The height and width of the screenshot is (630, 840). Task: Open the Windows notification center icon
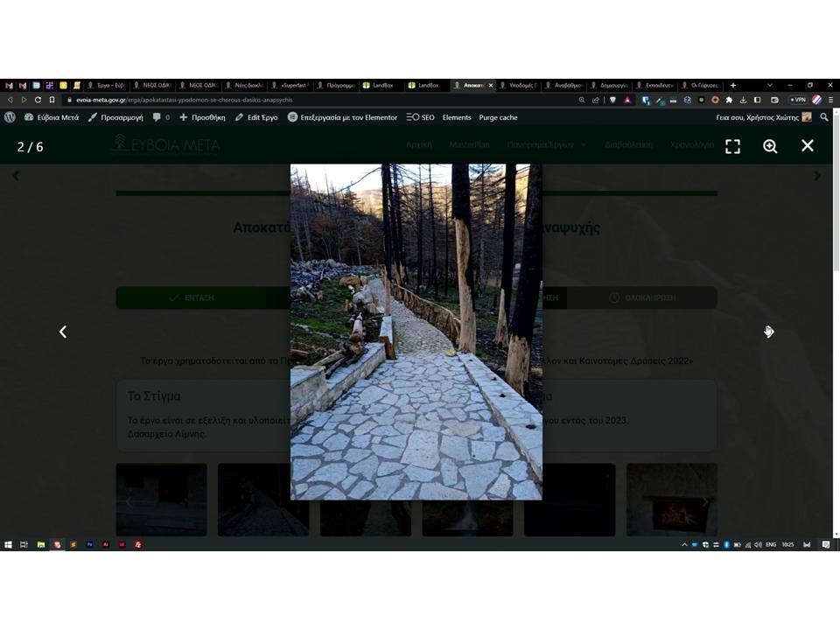[x=825, y=545]
